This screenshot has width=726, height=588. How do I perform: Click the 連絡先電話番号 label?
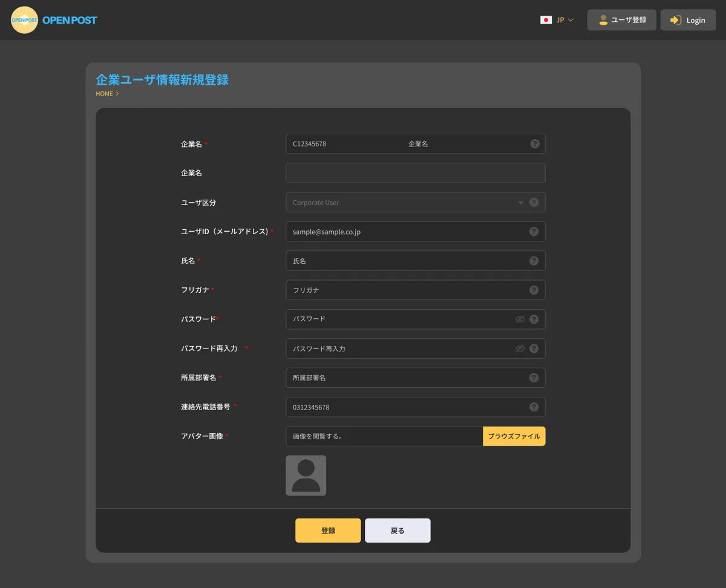click(x=206, y=407)
